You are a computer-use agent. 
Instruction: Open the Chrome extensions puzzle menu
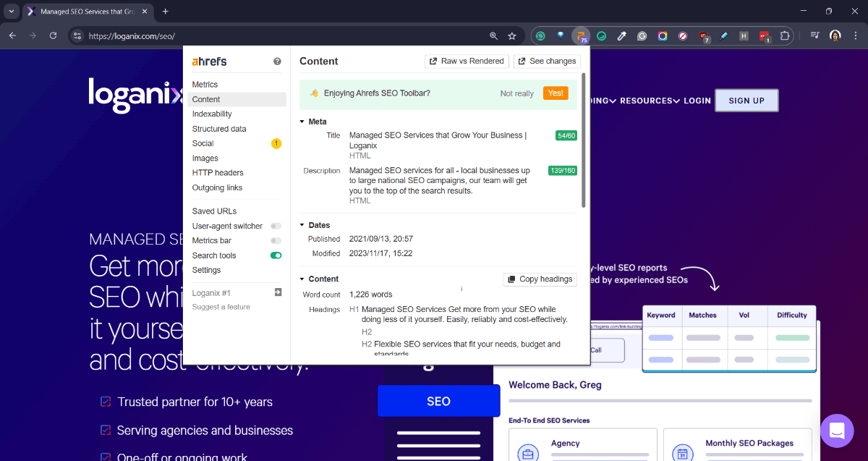click(785, 35)
